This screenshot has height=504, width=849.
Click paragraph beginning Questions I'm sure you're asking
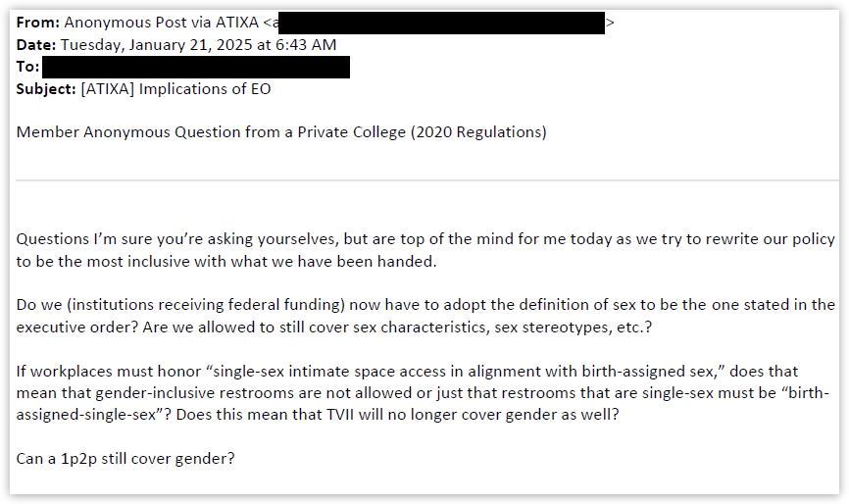425,250
